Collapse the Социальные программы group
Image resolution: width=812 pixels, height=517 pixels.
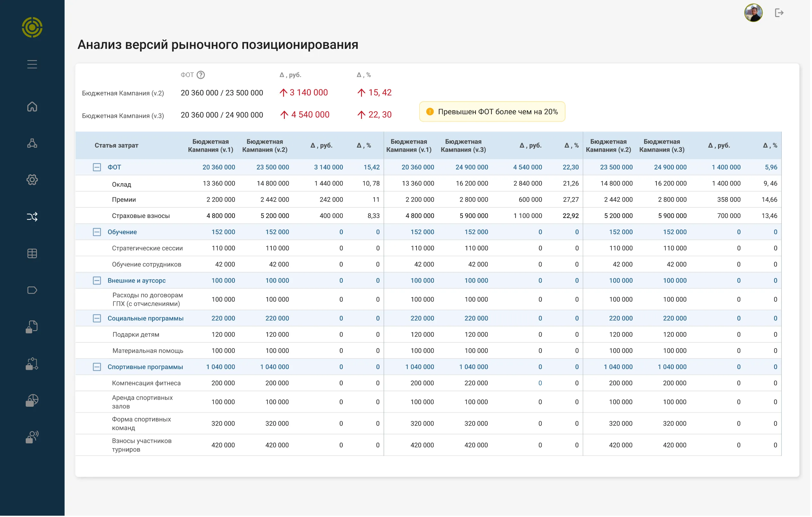pos(97,318)
